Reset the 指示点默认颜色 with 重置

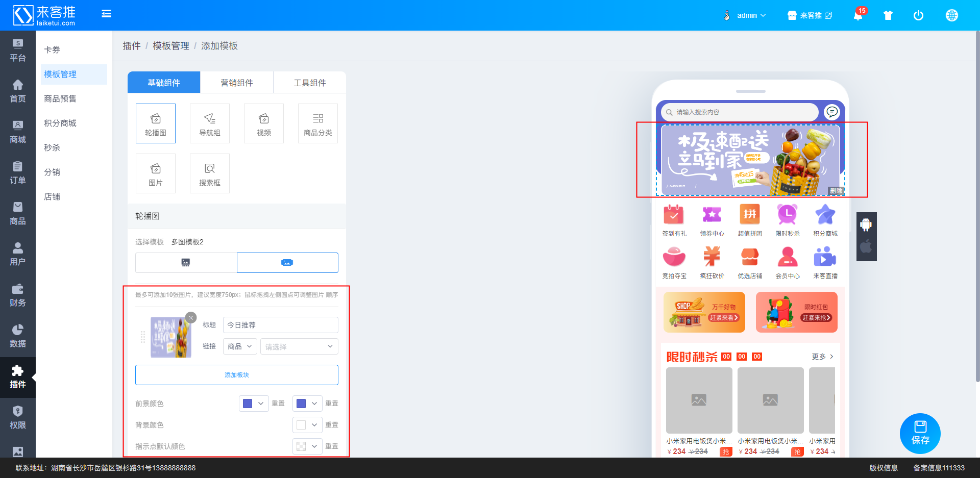(x=332, y=446)
